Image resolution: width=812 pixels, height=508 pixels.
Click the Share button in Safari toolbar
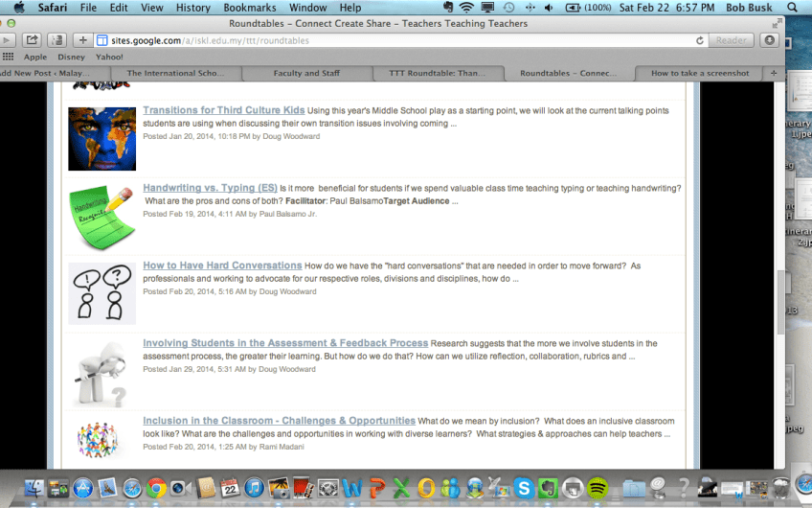point(32,40)
